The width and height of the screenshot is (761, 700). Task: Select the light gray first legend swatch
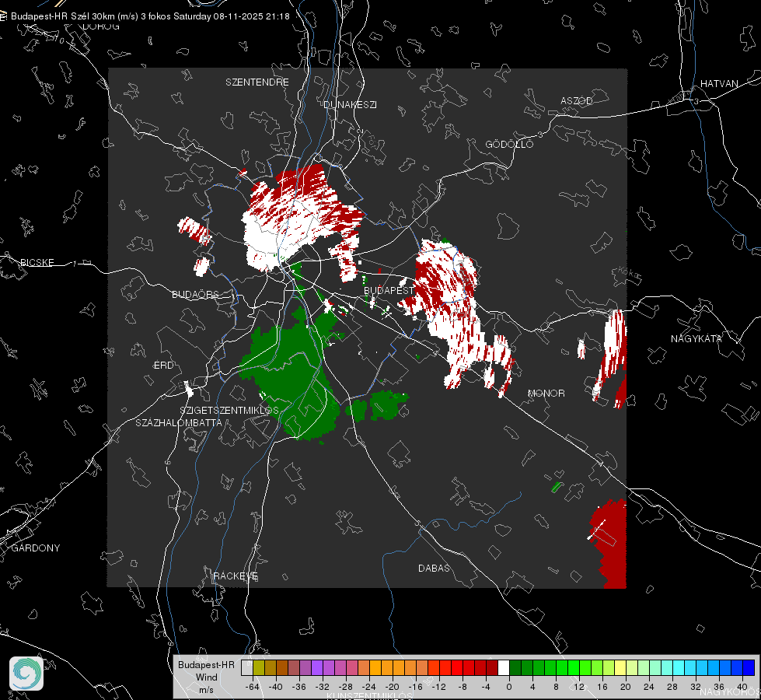tap(247, 668)
